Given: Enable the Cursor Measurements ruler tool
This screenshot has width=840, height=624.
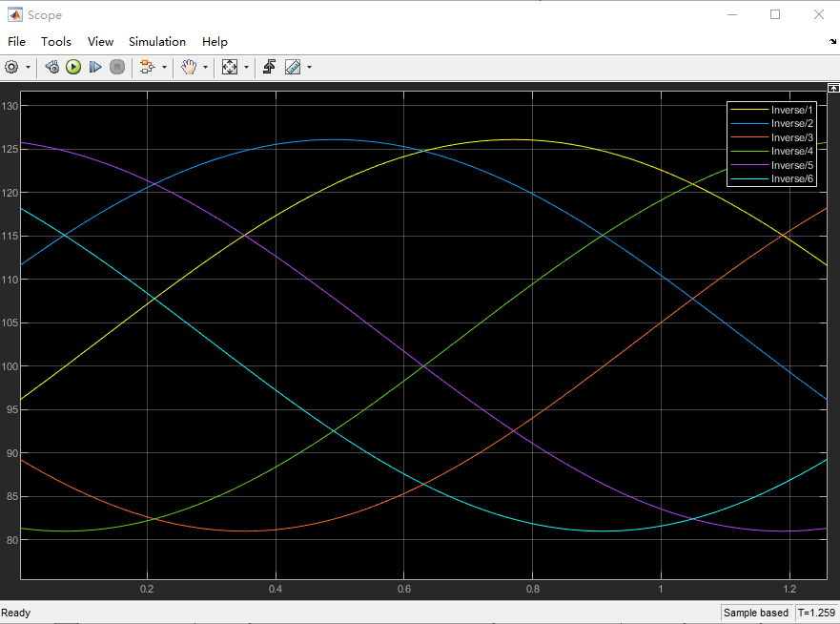Looking at the screenshot, I should [293, 67].
